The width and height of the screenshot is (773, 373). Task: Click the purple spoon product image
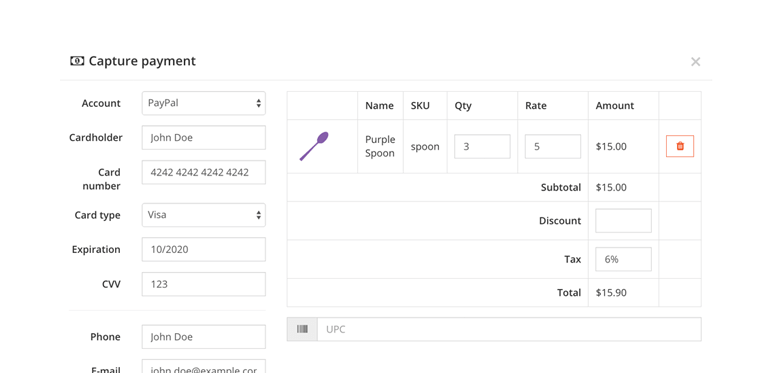(314, 146)
